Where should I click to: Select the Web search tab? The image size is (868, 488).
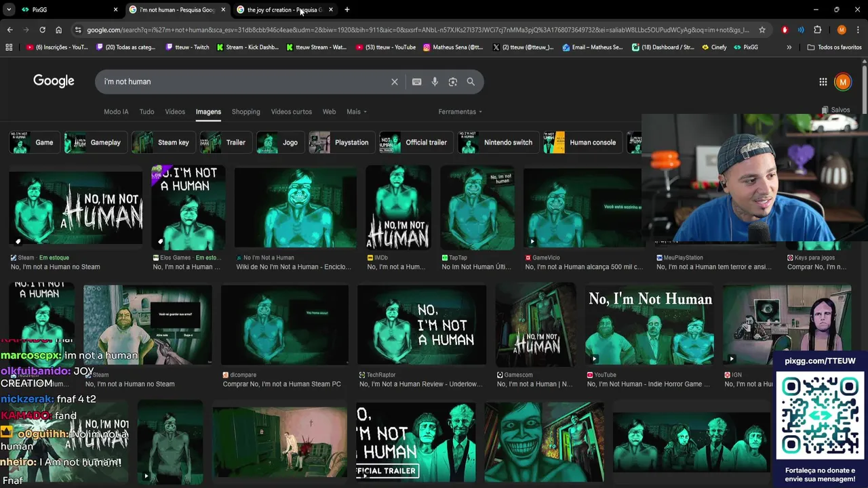329,112
